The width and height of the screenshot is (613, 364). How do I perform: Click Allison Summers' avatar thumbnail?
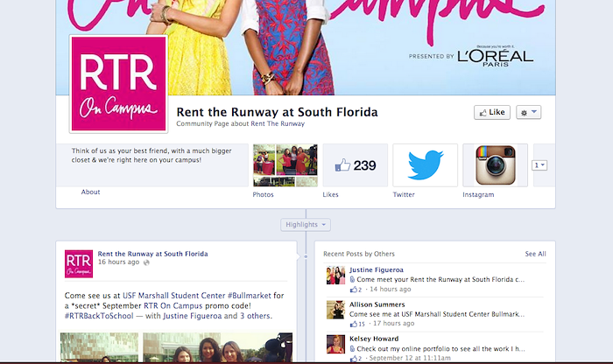[x=335, y=310]
